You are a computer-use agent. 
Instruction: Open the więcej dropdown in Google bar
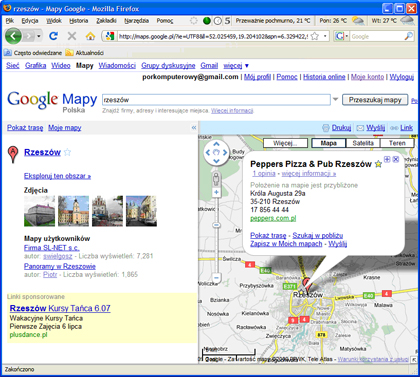(x=236, y=65)
